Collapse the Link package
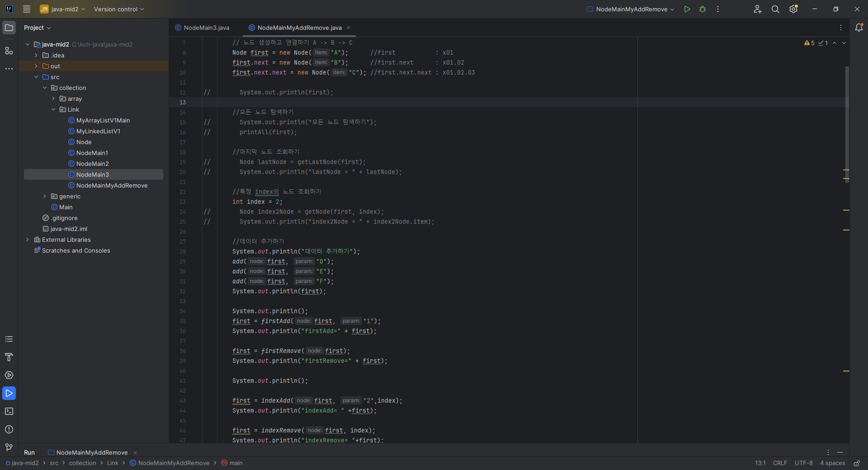The width and height of the screenshot is (868, 470). pos(53,109)
